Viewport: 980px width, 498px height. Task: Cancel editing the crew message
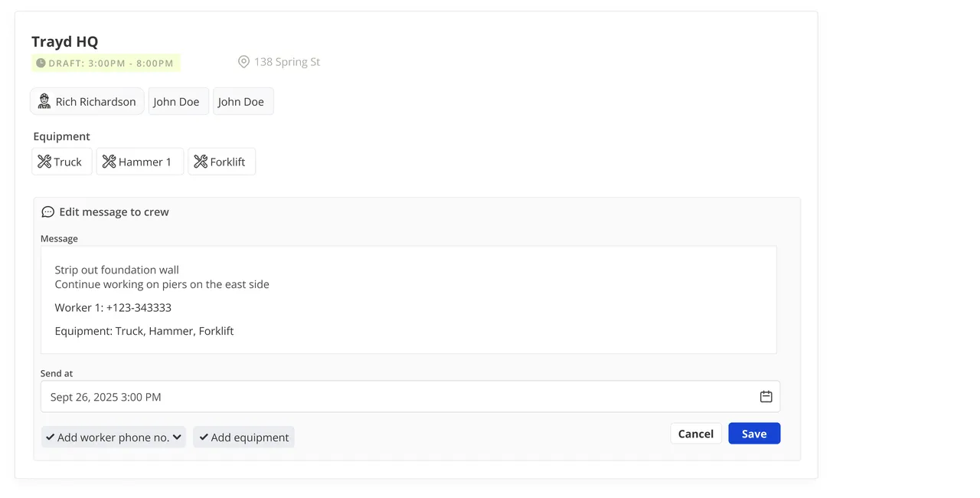(x=696, y=434)
